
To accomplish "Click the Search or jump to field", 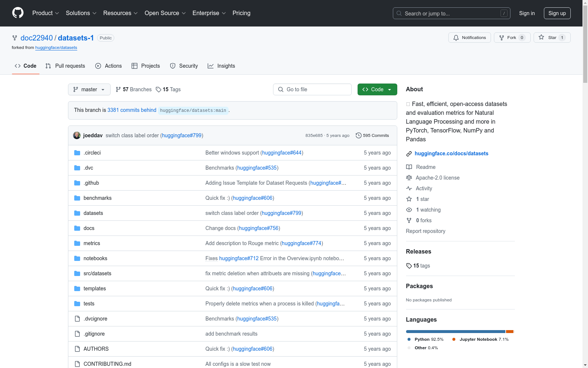I will pyautogui.click(x=452, y=13).
